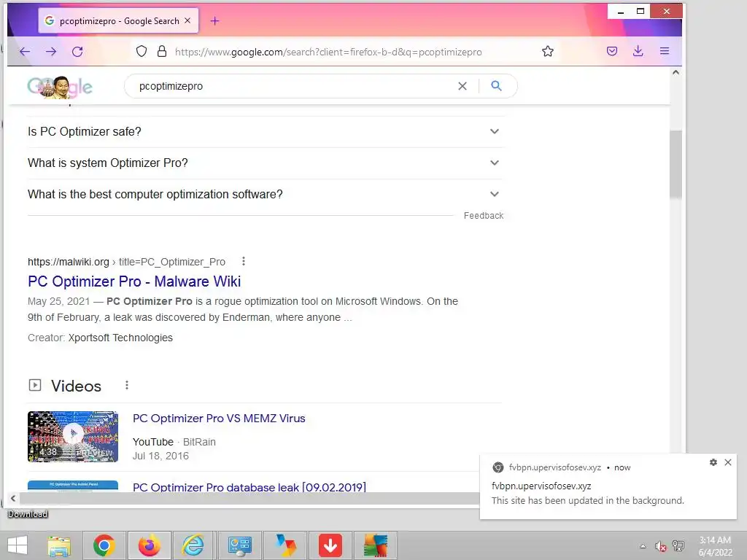Launch Internet Explorer from taskbar
This screenshot has width=747, height=560.
click(193, 545)
